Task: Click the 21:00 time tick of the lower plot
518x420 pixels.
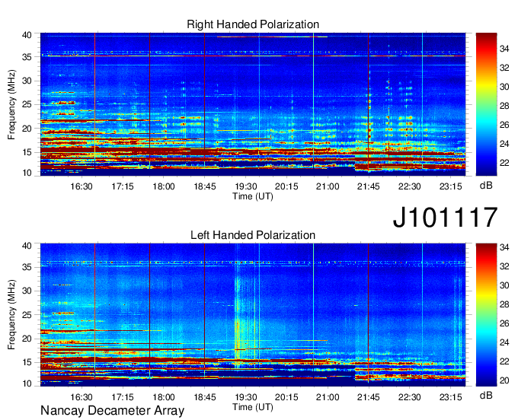Action: (328, 397)
